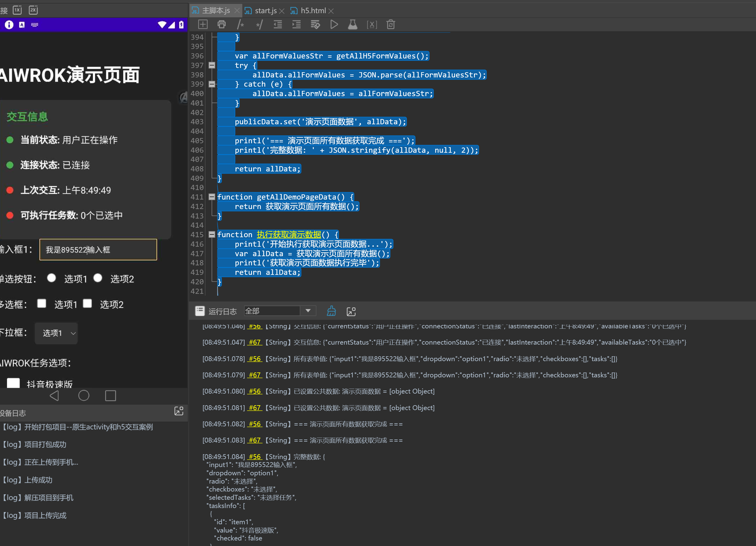The height and width of the screenshot is (546, 756).
Task: Switch to the start.js tab
Action: pos(265,11)
